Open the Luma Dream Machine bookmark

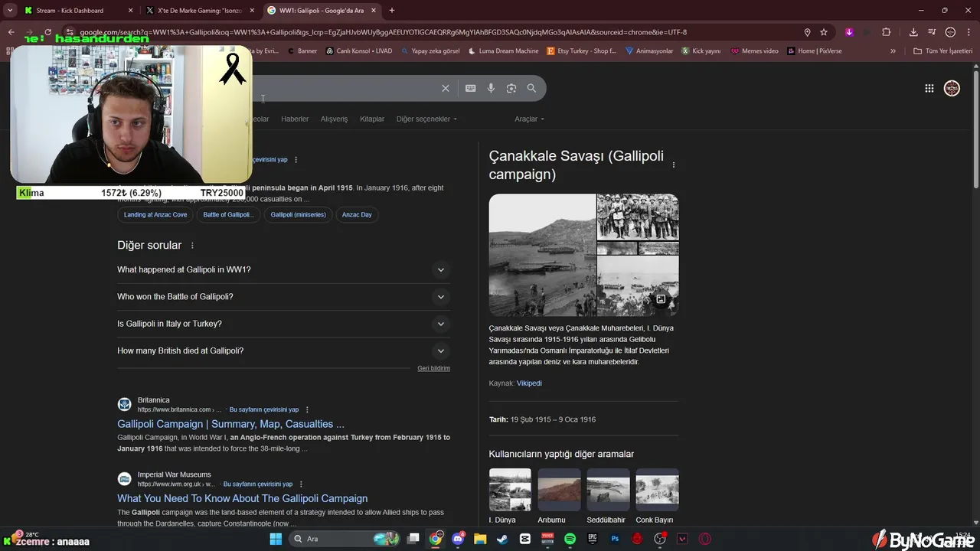point(502,51)
